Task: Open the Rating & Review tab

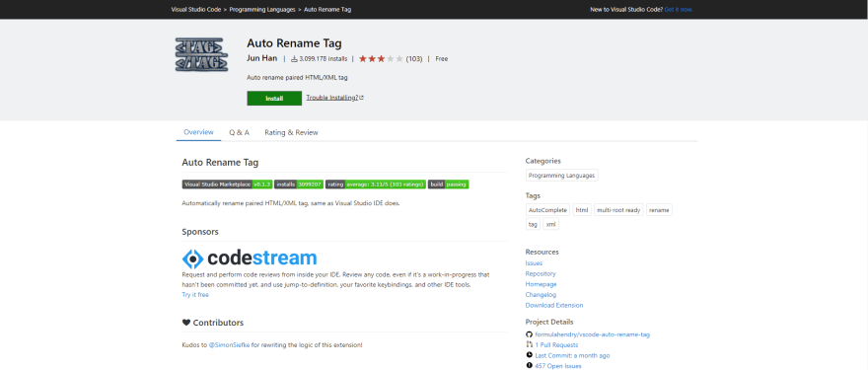Action: point(291,132)
